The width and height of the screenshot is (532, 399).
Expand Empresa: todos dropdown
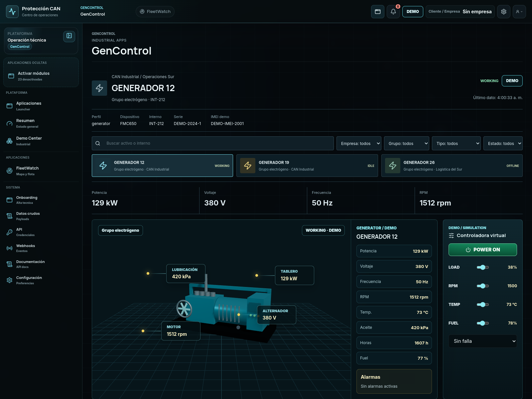[x=359, y=143]
